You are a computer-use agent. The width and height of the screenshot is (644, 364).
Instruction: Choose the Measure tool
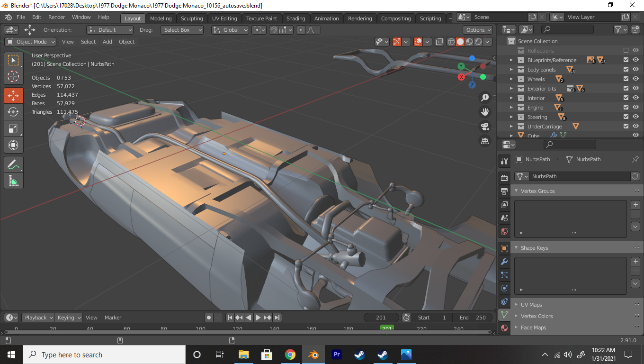coord(14,181)
